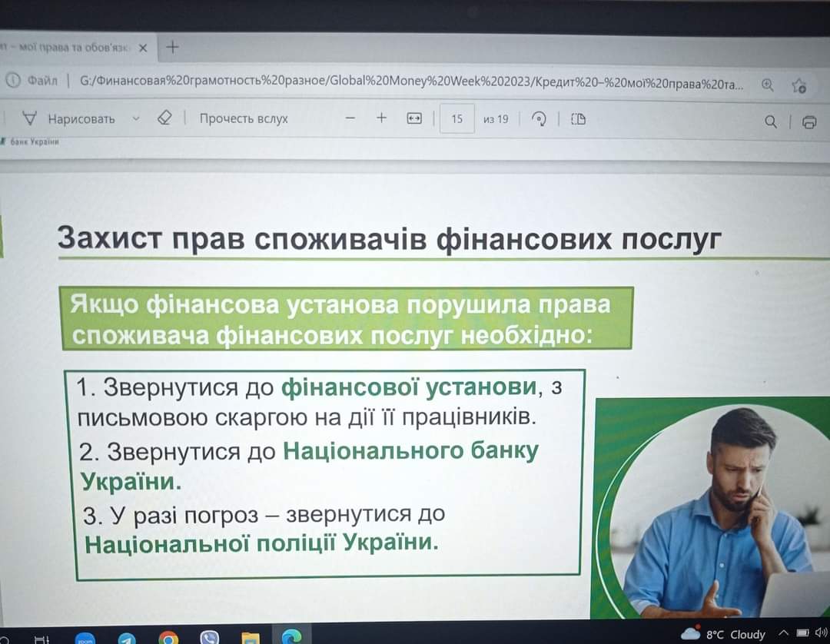This screenshot has height=644, width=830.
Task: Select the eraser tool
Action: click(164, 118)
